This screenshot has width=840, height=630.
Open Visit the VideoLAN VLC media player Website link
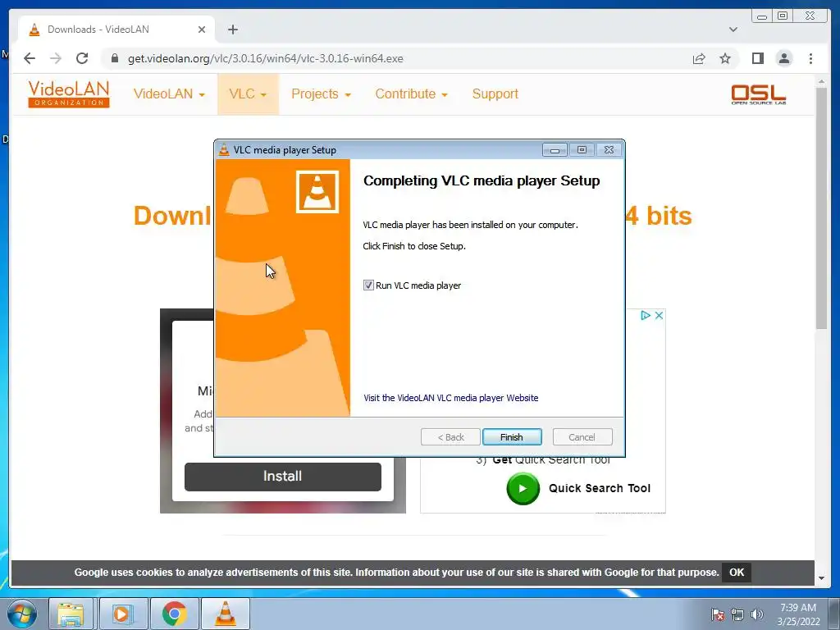pyautogui.click(x=450, y=398)
